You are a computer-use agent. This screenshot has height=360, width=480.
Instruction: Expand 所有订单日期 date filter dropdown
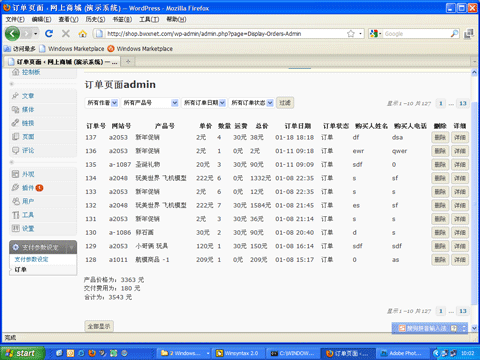coord(204,103)
